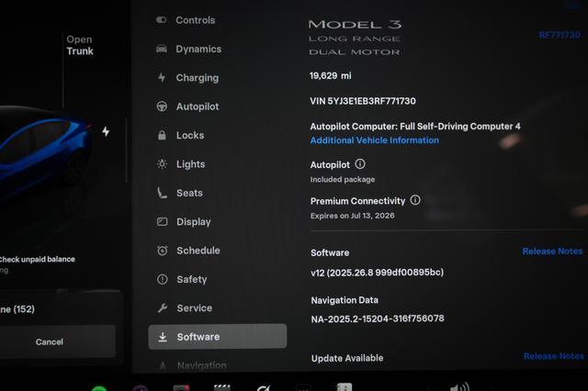
Task: Go to Charging settings
Action: tap(187, 78)
